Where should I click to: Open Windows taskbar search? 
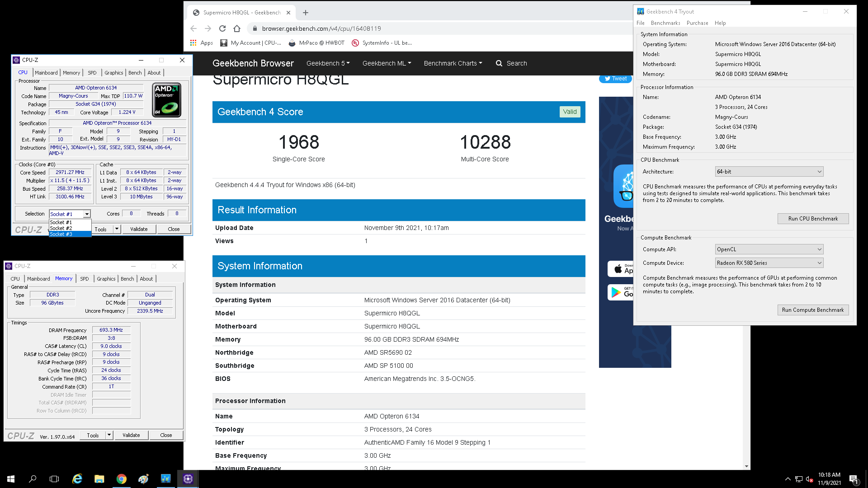(33, 479)
